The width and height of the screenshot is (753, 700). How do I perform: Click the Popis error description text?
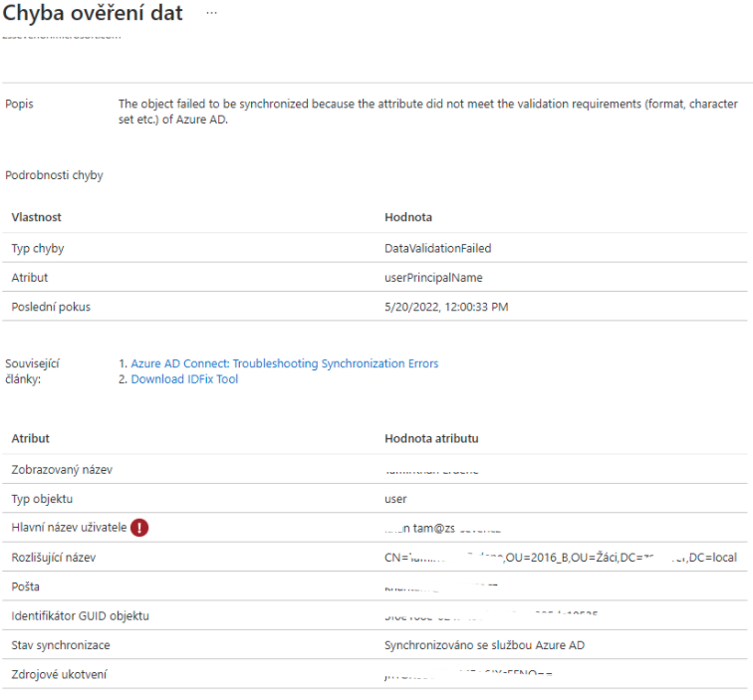click(x=428, y=111)
